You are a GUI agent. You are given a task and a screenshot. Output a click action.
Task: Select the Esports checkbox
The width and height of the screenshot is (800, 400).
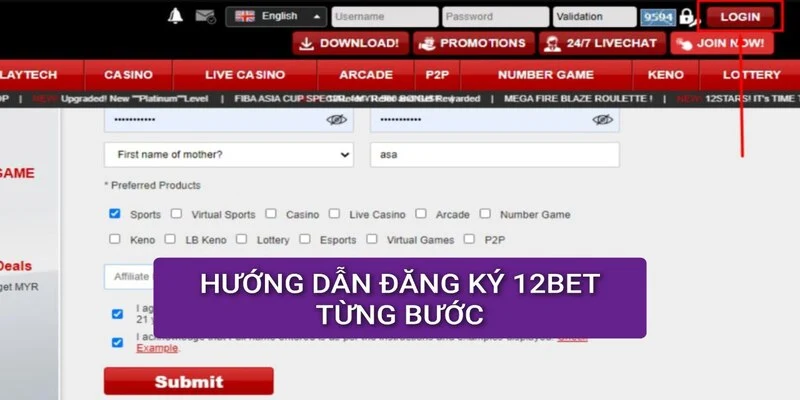click(x=305, y=239)
